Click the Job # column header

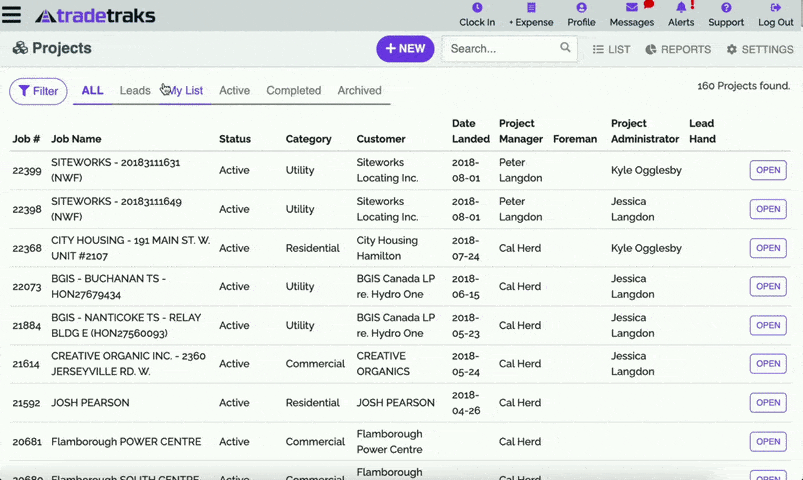[26, 139]
